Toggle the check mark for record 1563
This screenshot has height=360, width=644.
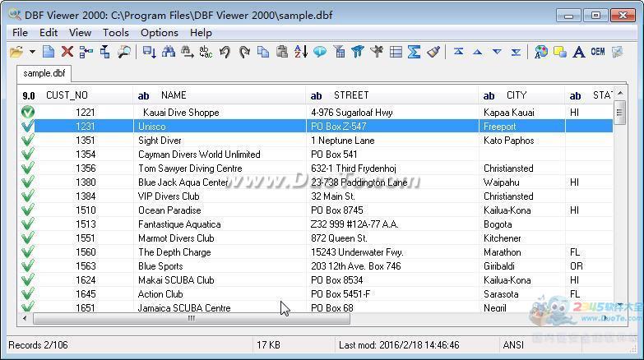(x=27, y=265)
